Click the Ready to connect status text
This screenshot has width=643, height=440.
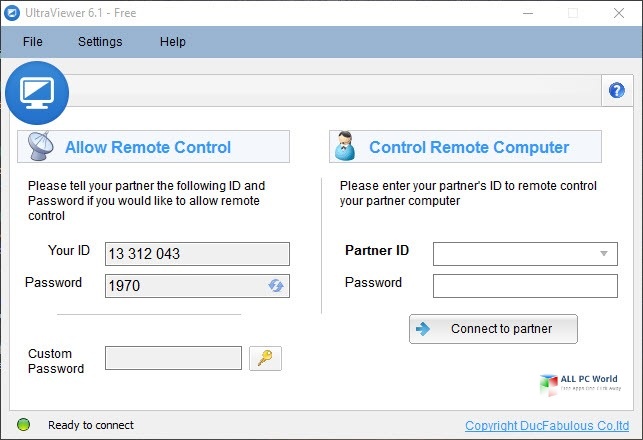tap(91, 425)
